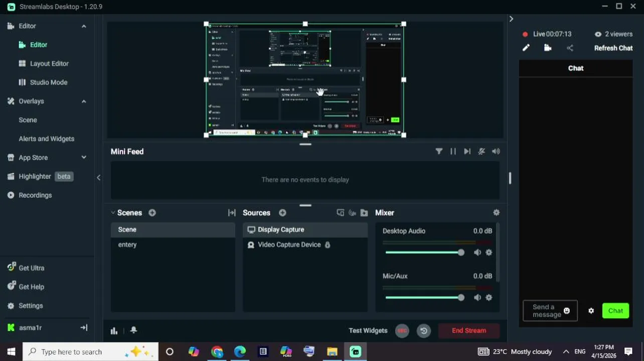
Task: Click the green Chat send button
Action: (x=615, y=311)
